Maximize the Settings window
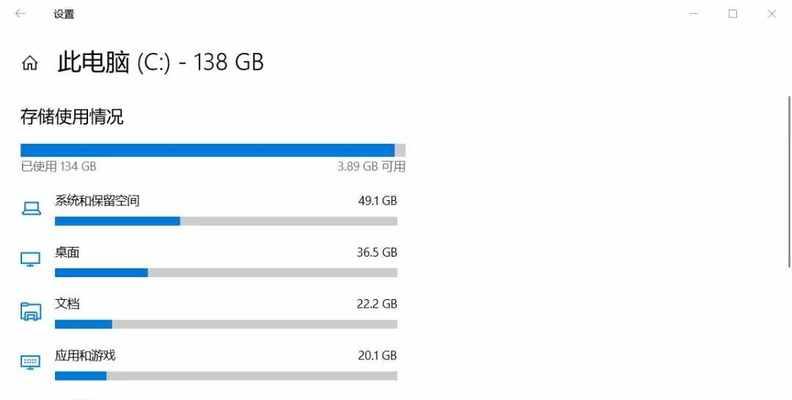 tap(732, 14)
